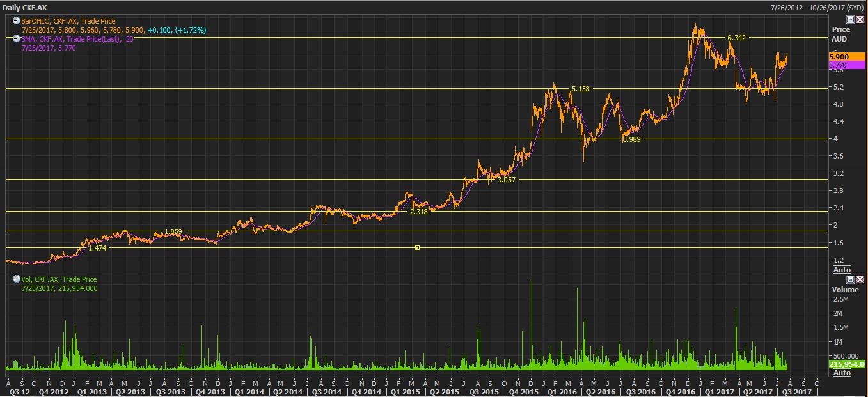Click the 2.5M tick on the Volume axis
Viewport: 868px width, 397px height.
pos(840,299)
